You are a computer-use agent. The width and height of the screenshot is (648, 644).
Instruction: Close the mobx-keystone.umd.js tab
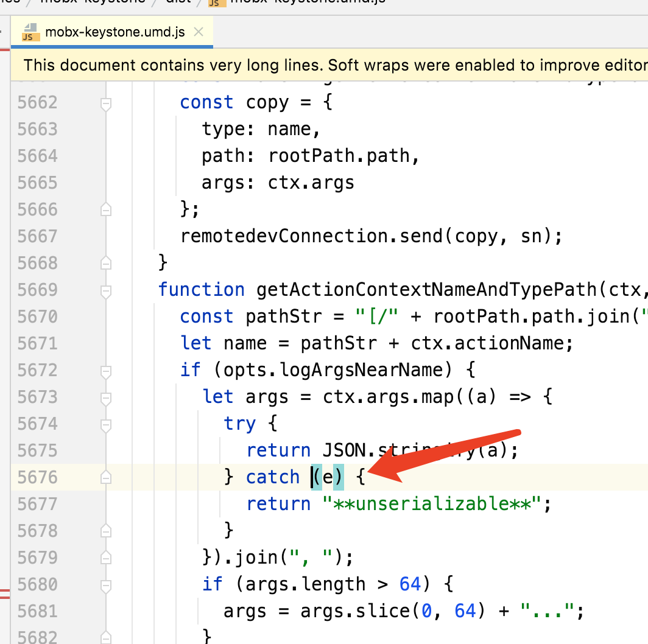point(198,32)
